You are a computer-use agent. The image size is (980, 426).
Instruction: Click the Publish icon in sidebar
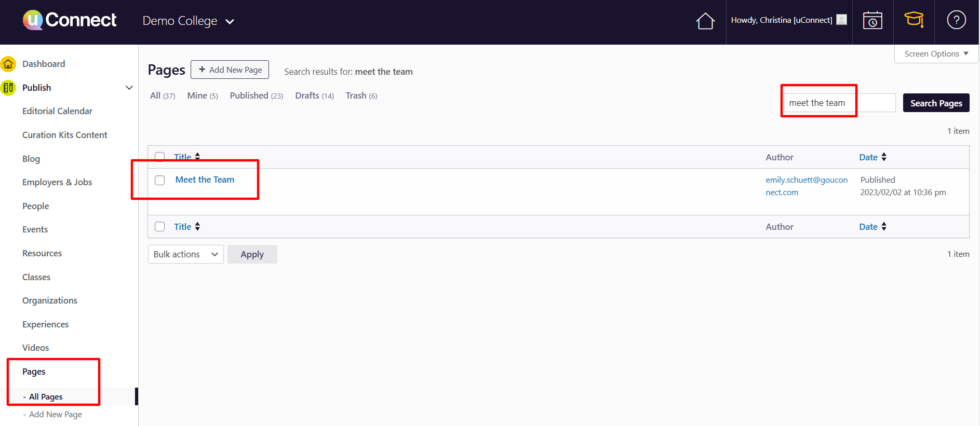click(x=8, y=88)
